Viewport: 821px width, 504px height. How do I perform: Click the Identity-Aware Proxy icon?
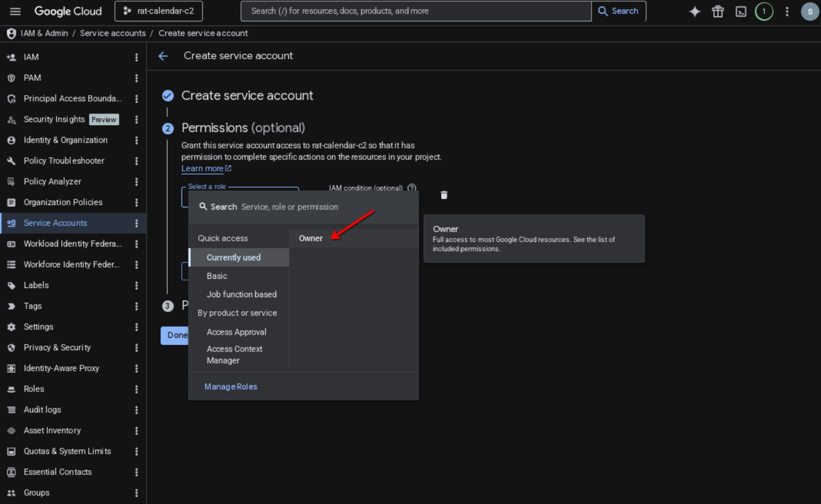pos(11,368)
